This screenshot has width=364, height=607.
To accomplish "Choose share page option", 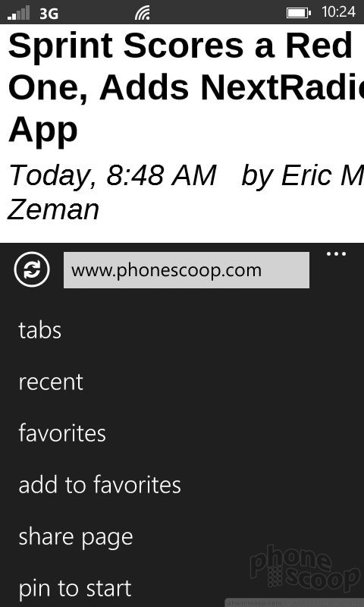I will click(76, 537).
